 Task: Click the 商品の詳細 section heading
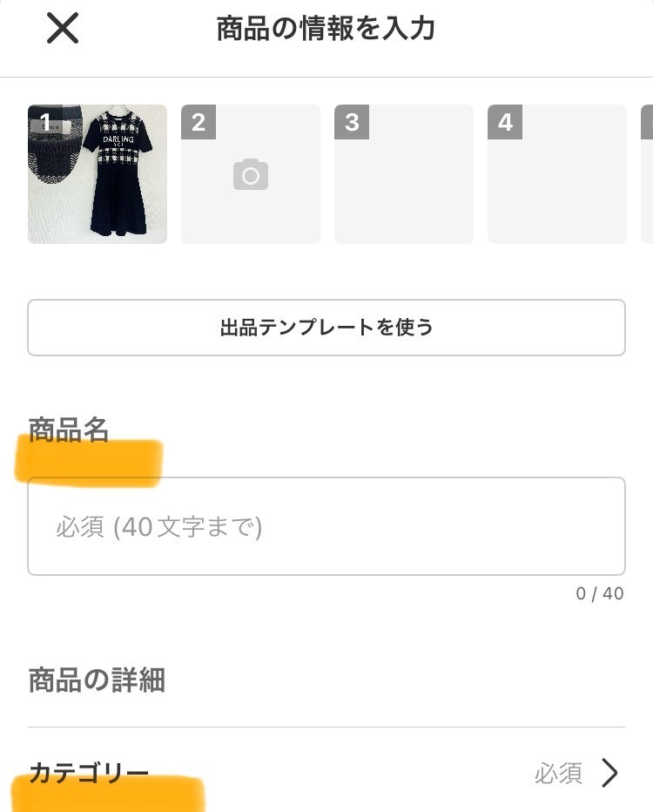97,680
